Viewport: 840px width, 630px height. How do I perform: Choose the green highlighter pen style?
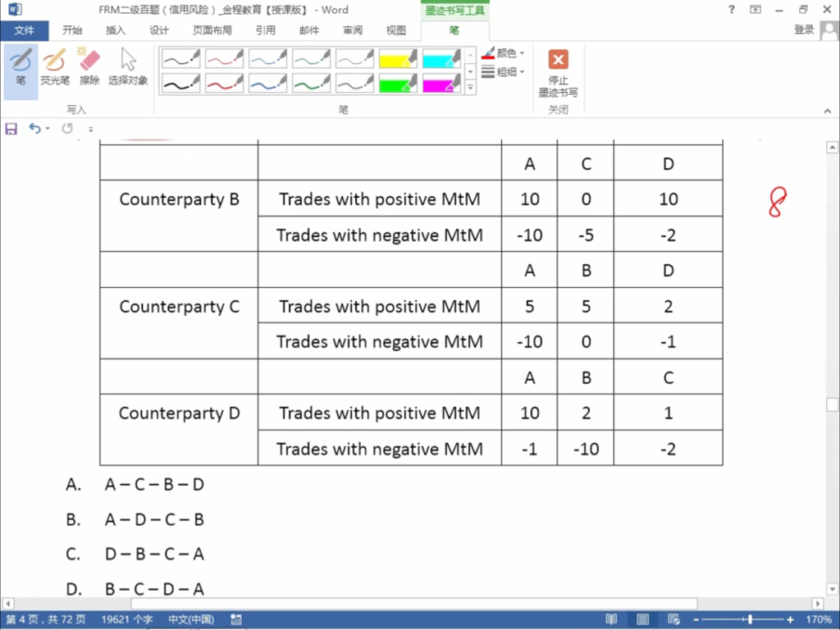398,84
